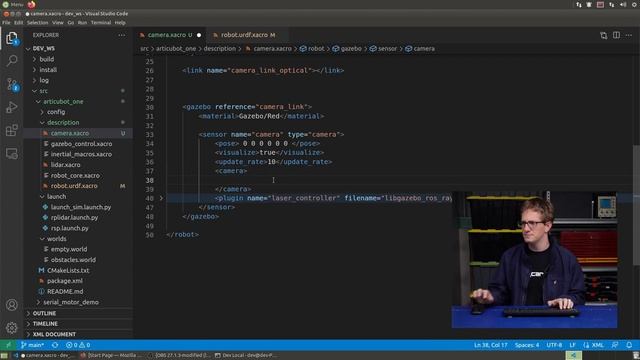Switch to camera.xacro tab
The height and width of the screenshot is (360, 640).
[170, 35]
